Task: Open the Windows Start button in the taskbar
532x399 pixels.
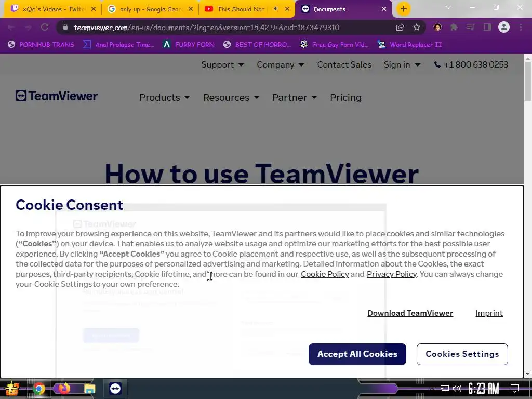Action: pos(12,389)
